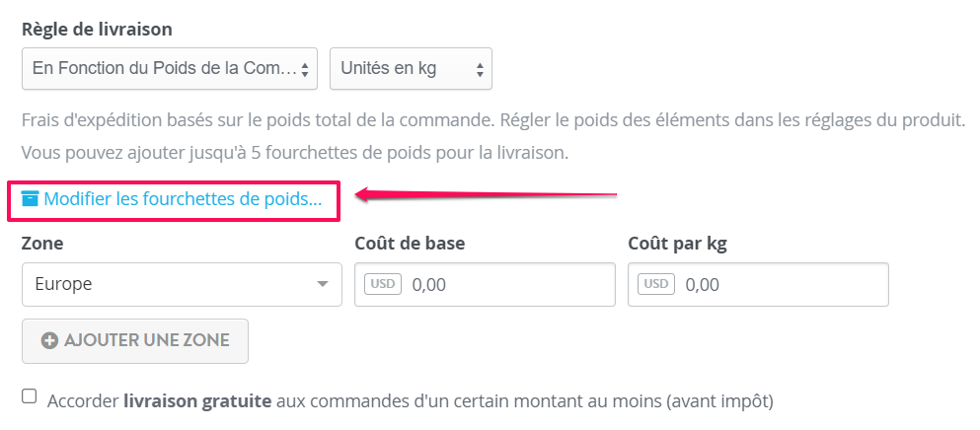Click the Règle de livraison heading
The width and height of the screenshot is (980, 430).
pyautogui.click(x=97, y=29)
